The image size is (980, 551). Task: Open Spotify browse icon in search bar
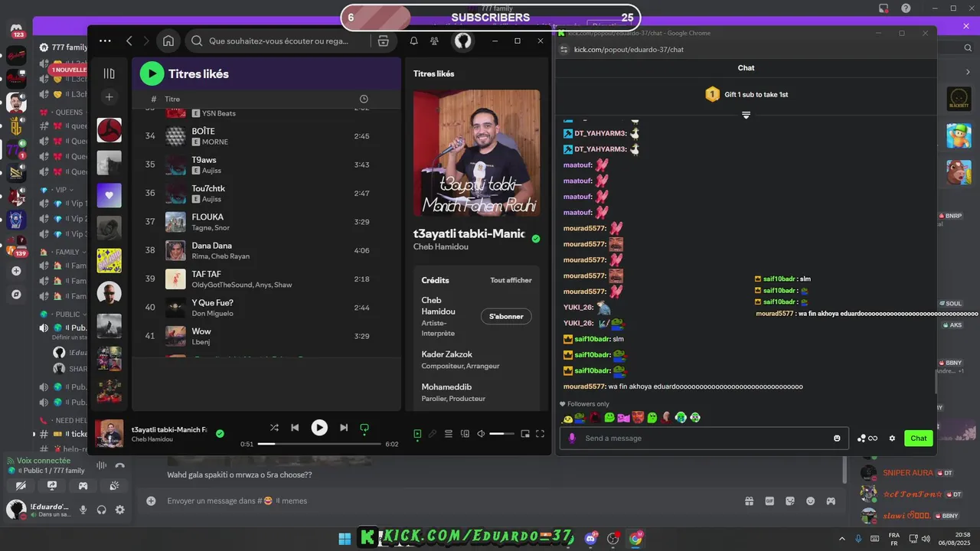click(384, 41)
